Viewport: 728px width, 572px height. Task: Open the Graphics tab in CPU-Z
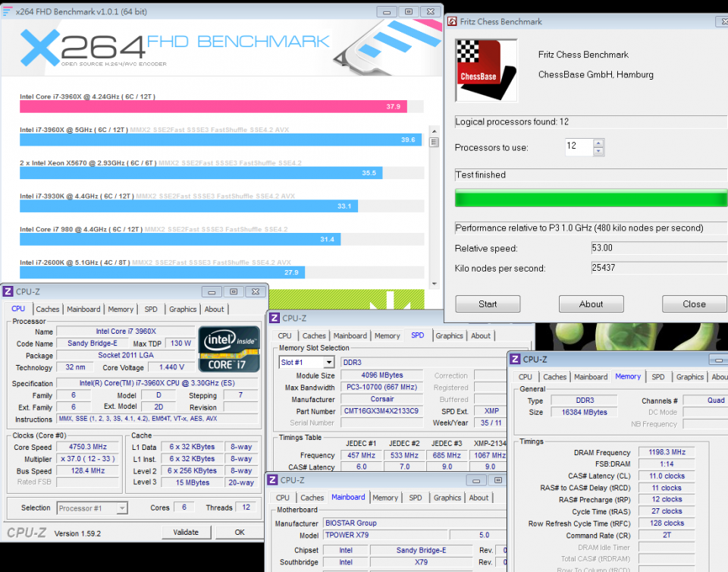click(182, 309)
